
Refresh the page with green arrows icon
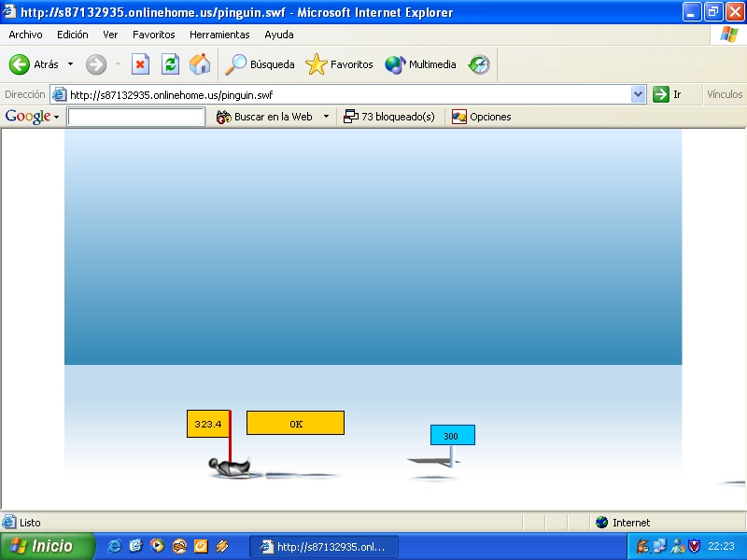coord(170,64)
